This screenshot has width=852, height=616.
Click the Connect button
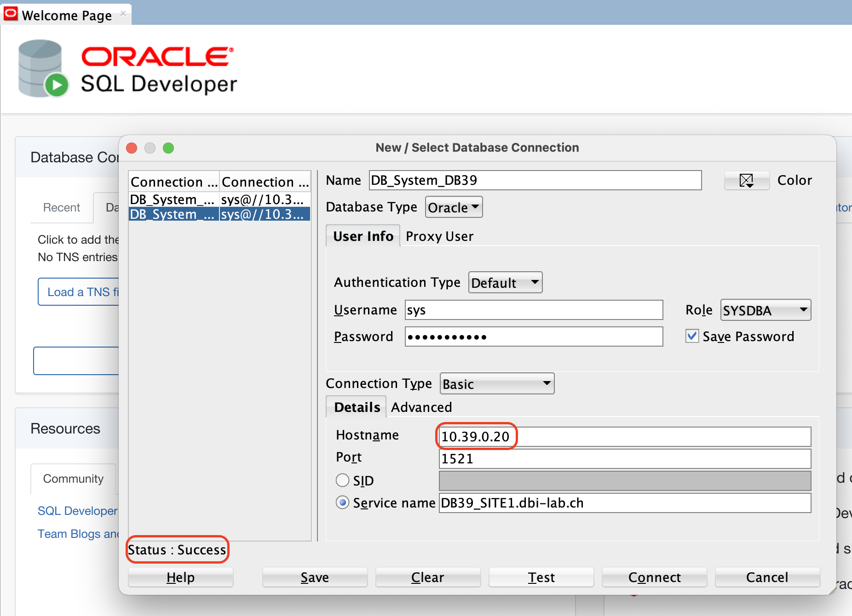[654, 577]
